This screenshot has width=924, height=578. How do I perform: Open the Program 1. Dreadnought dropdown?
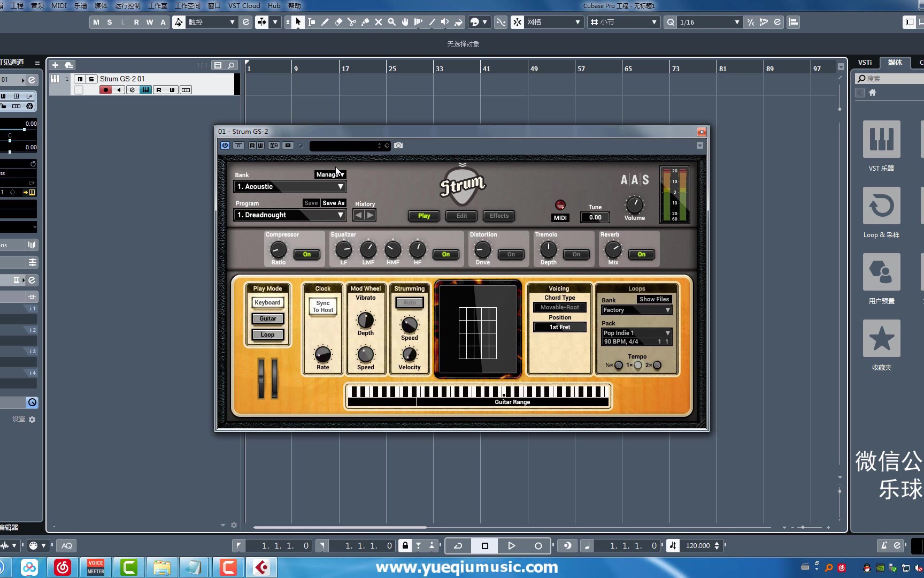pyautogui.click(x=290, y=215)
